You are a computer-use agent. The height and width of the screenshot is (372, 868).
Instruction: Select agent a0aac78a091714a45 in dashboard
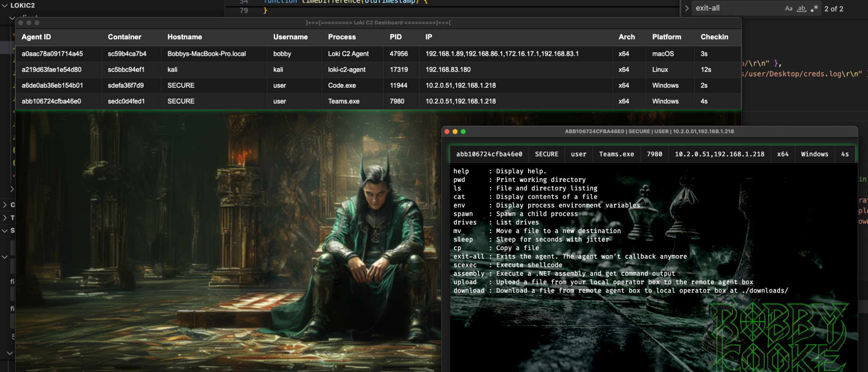(x=52, y=54)
